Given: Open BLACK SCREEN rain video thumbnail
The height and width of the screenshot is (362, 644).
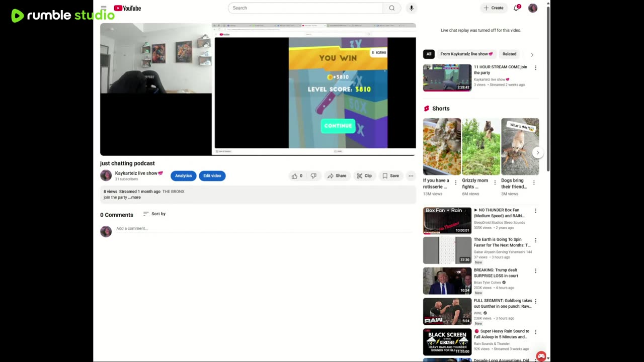Looking at the screenshot, I should (x=447, y=342).
